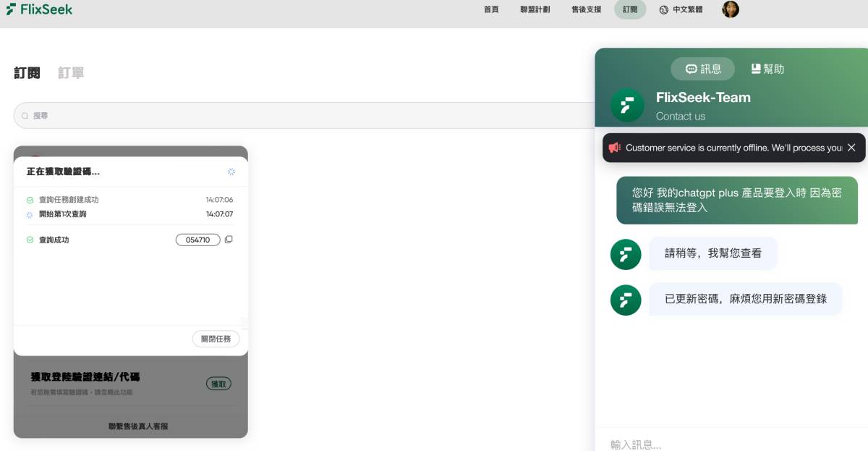Click the 獲取登陸驗證連結/代碼 heading
Viewport: 868px width, 451px height.
pyautogui.click(x=85, y=377)
